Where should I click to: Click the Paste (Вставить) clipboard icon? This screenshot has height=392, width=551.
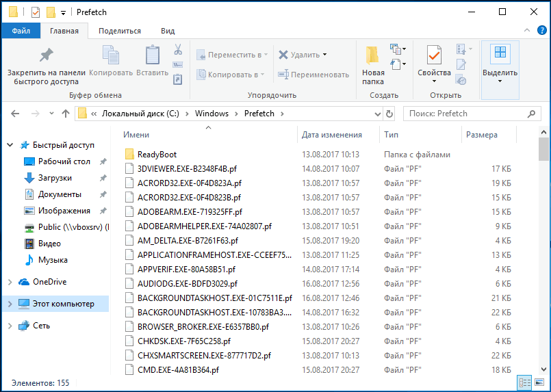click(152, 61)
